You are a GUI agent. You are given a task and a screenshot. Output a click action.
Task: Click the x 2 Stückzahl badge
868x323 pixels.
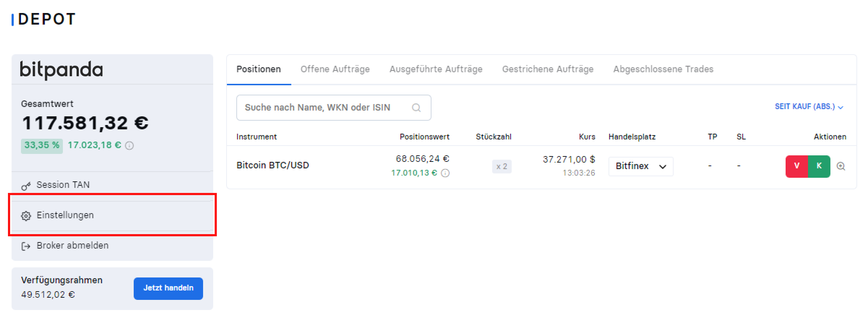coord(502,167)
